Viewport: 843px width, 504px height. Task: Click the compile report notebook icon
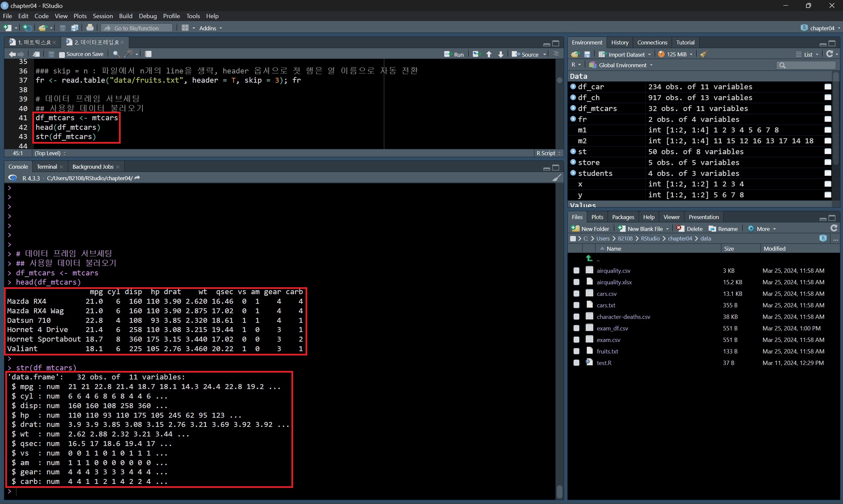click(148, 54)
